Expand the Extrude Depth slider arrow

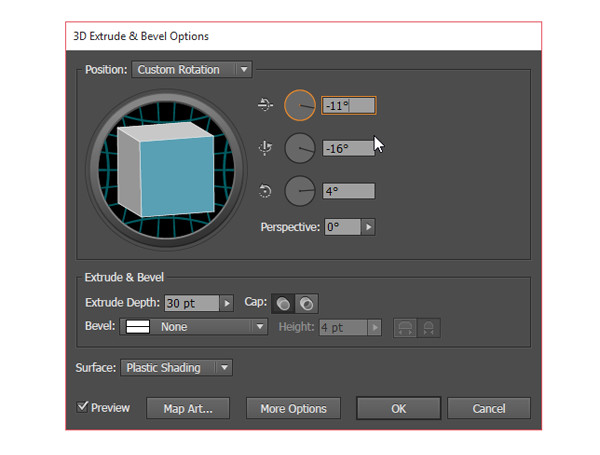(x=225, y=303)
